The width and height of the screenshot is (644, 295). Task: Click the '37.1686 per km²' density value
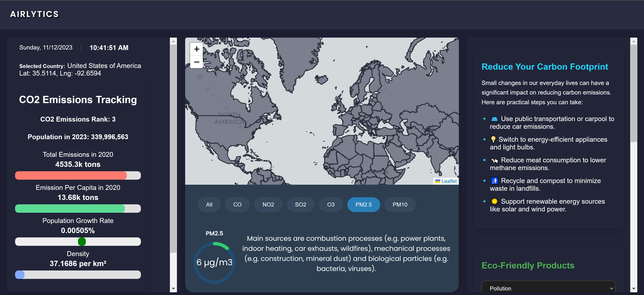click(x=78, y=263)
